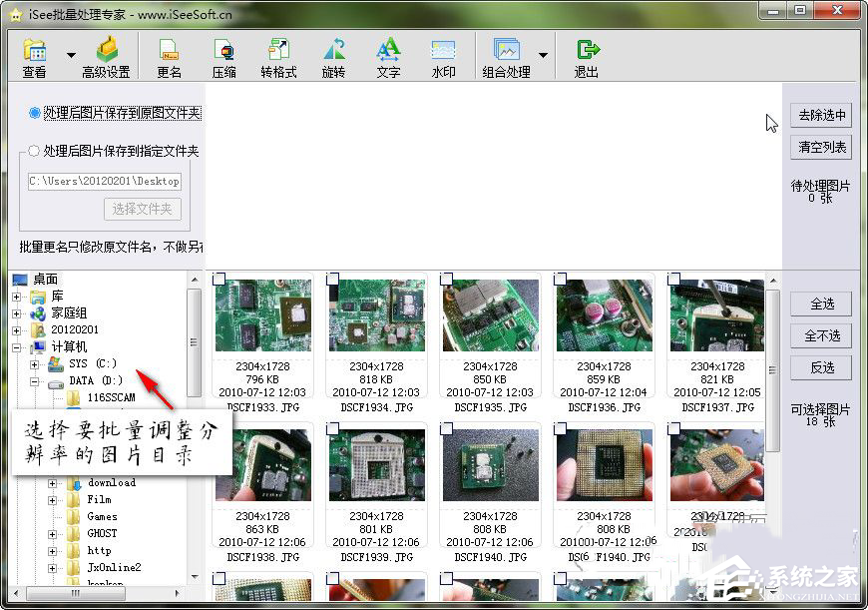This screenshot has height=610, width=868.
Task: Click the 清空列表 (Clear List) button
Action: [820, 148]
